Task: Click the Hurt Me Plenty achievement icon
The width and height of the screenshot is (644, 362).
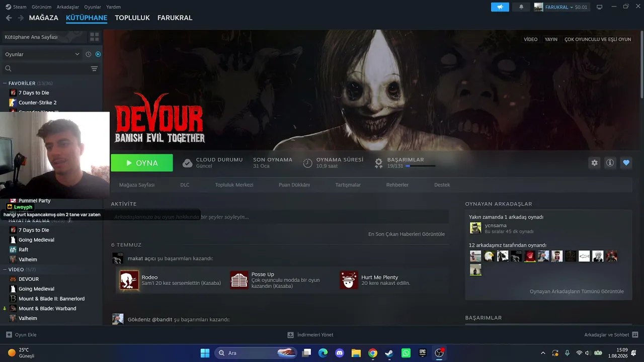Action: click(349, 280)
